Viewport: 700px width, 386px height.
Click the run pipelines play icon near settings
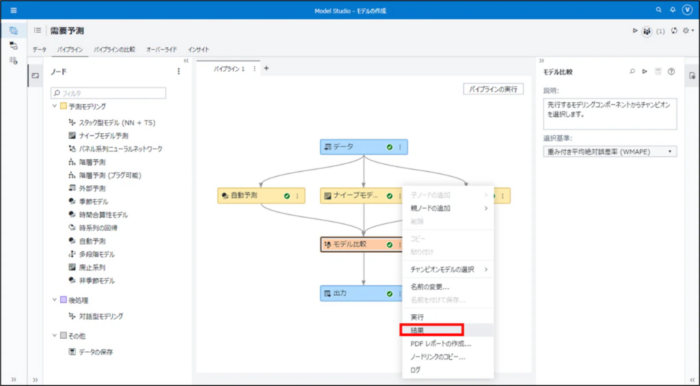[x=635, y=31]
